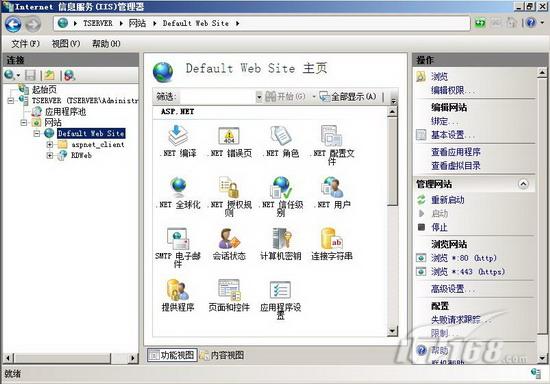Click the 浏览 action link

tap(439, 76)
